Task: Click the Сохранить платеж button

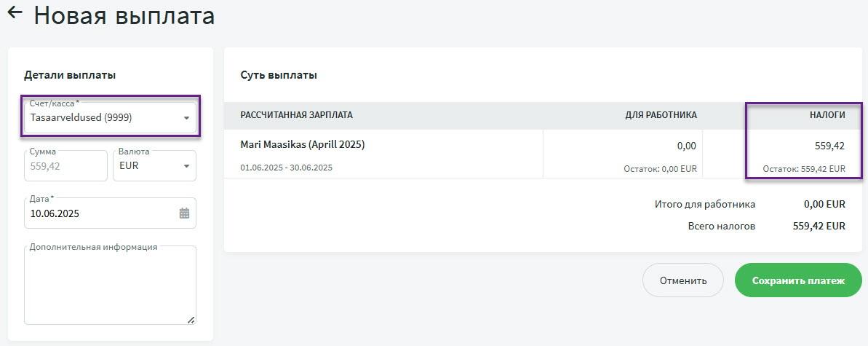Action: [798, 280]
